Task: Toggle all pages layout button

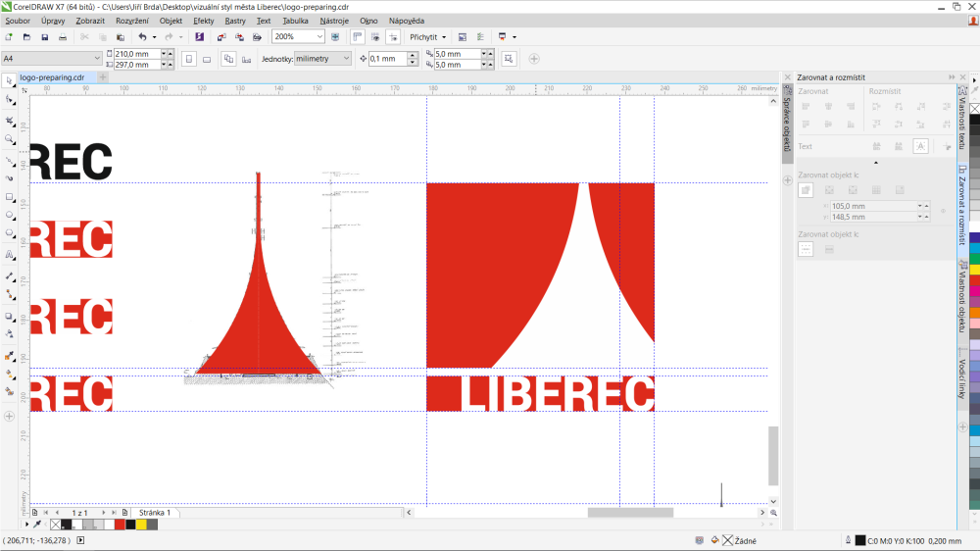Action: [x=228, y=59]
